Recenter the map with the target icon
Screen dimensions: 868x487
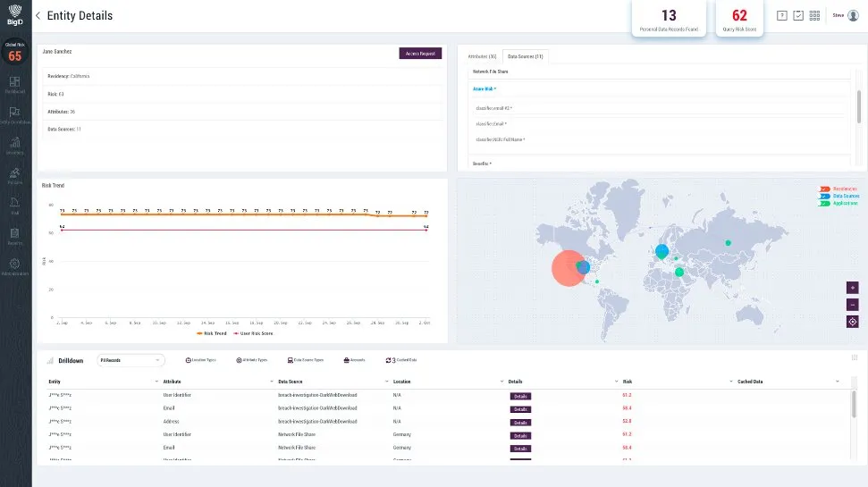pos(852,322)
